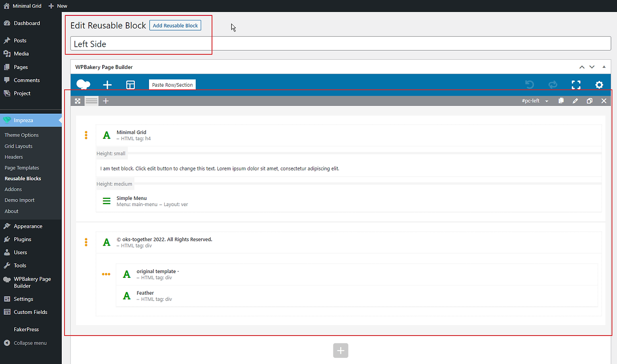Open second column options dots
The height and width of the screenshot is (364, 617).
click(x=86, y=242)
